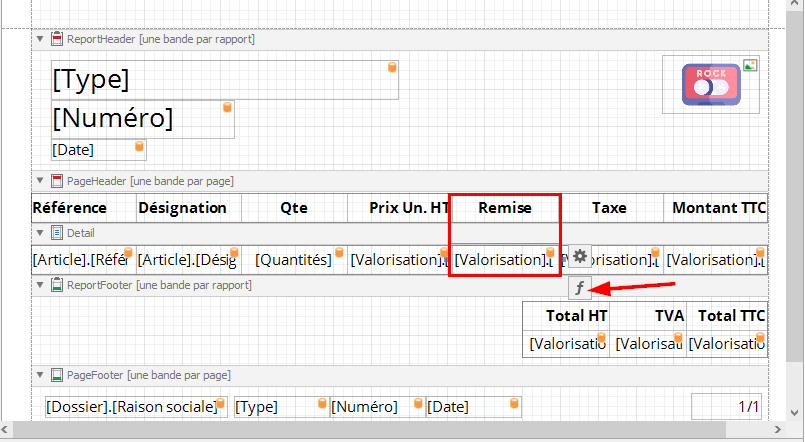This screenshot has width=805, height=442.
Task: Click the horizontal scrollbar at the bottom
Action: tap(400, 430)
